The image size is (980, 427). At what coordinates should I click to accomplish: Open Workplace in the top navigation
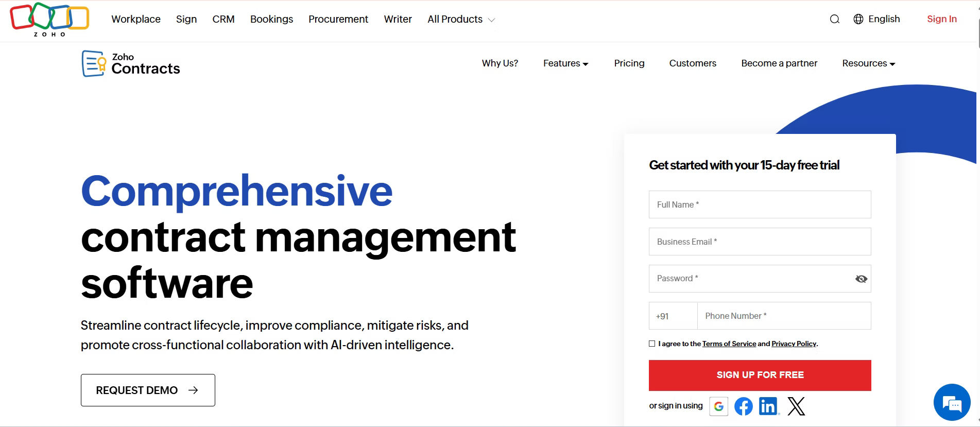coord(136,19)
